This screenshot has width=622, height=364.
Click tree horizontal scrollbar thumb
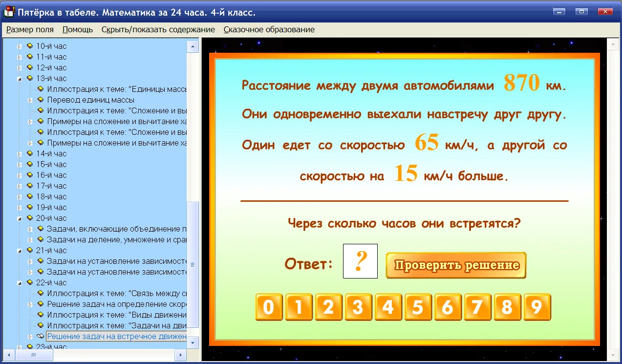(34, 355)
